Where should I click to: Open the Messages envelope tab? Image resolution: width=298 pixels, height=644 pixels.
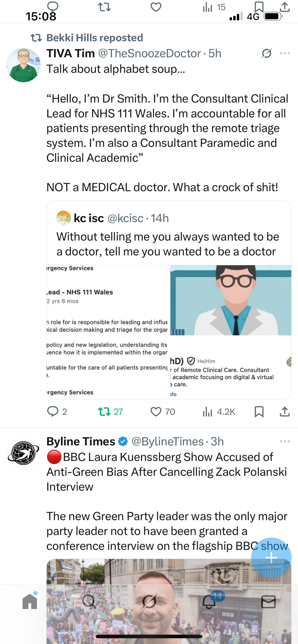click(x=268, y=602)
